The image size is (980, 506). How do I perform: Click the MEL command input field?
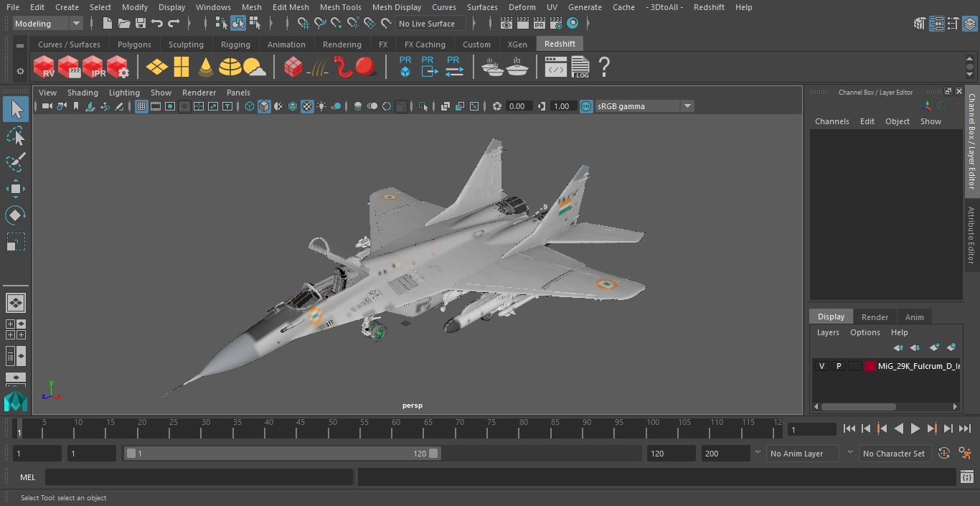(x=199, y=477)
